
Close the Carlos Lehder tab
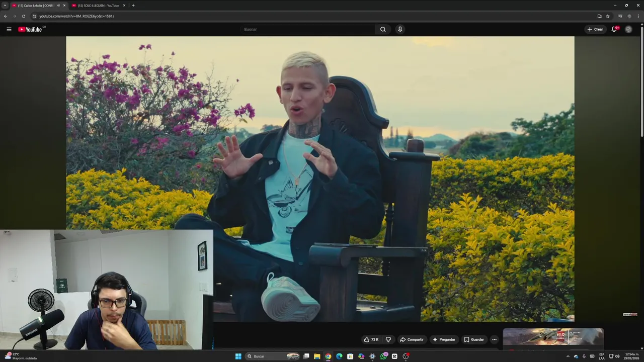coord(64,6)
